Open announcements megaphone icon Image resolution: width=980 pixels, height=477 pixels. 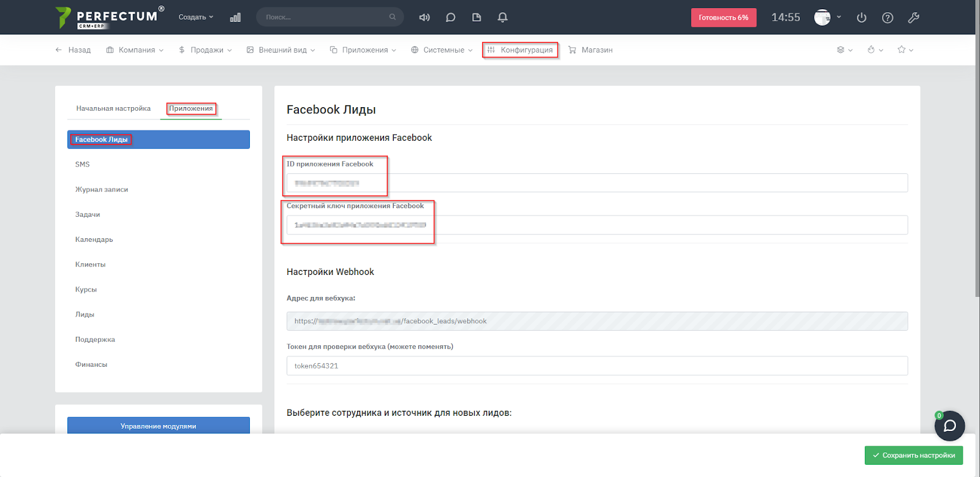(x=424, y=17)
